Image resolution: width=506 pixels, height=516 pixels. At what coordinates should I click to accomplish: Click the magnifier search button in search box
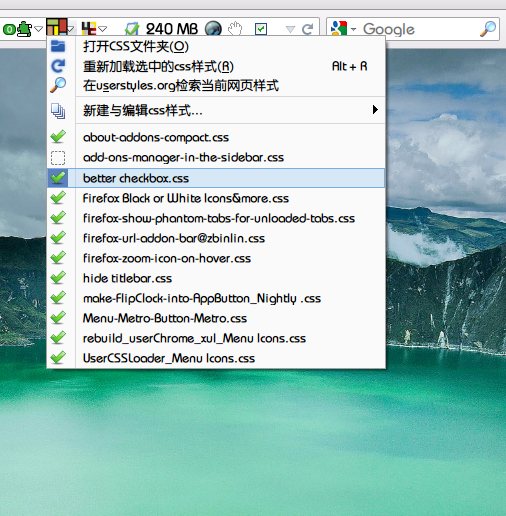(x=488, y=29)
